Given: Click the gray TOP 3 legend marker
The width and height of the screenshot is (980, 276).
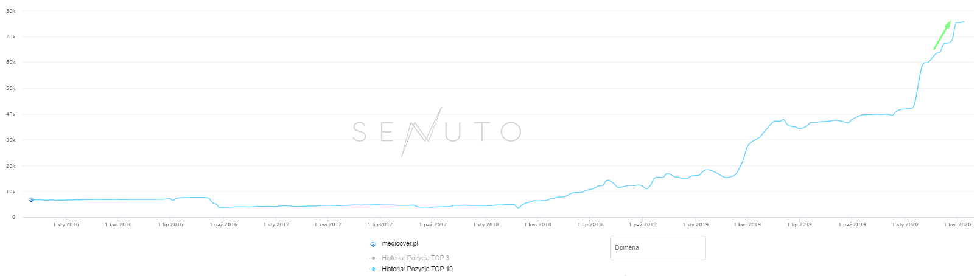Looking at the screenshot, I should pos(373,258).
